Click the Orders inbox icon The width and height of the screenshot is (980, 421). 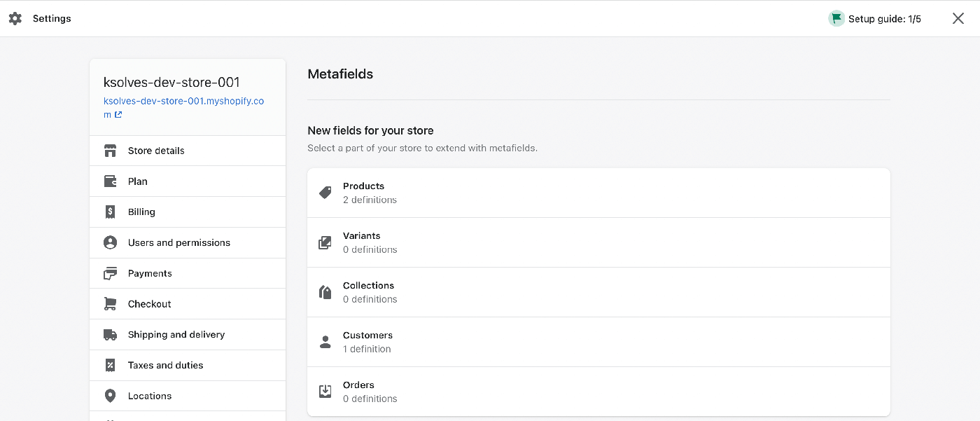(x=325, y=392)
